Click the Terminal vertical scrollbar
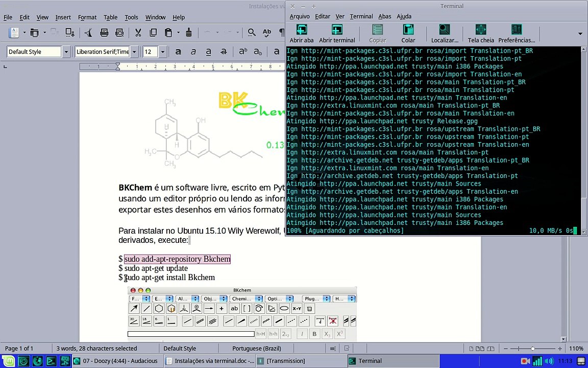Image resolution: width=588 pixels, height=368 pixels. click(x=583, y=141)
